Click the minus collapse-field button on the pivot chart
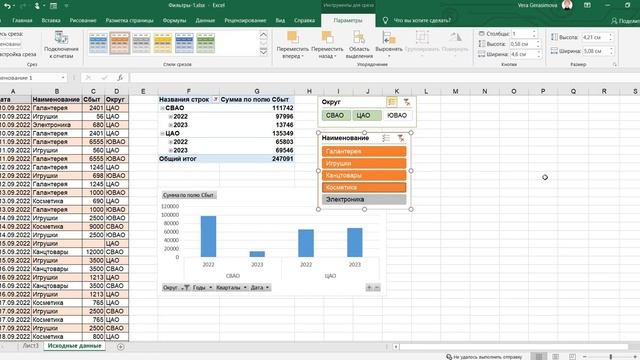The width and height of the screenshot is (640, 360). 377,288
